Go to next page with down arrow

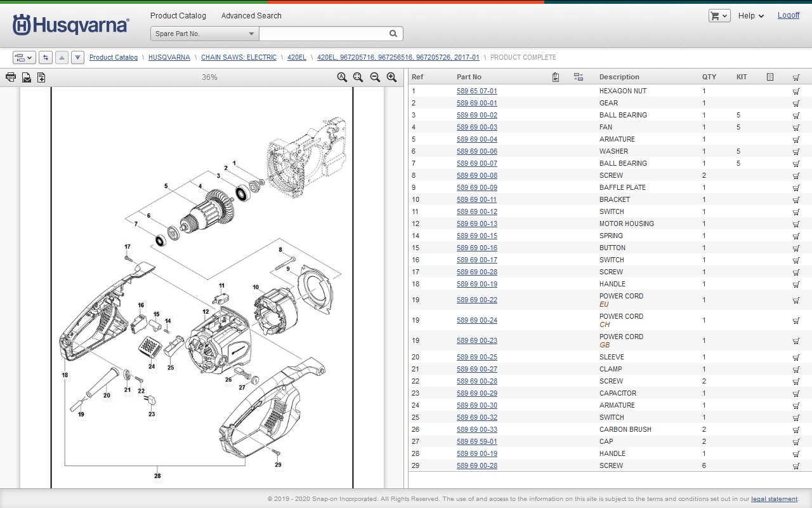point(77,58)
